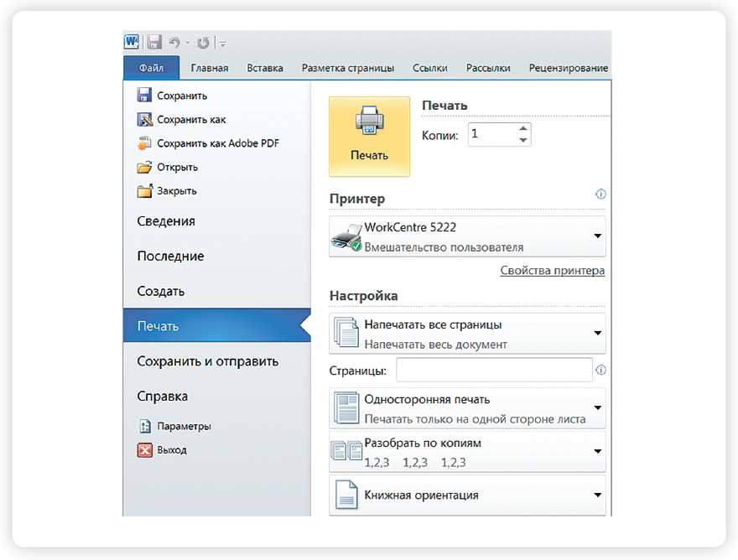
Task: Select the Рассылки tab
Action: tap(488, 68)
